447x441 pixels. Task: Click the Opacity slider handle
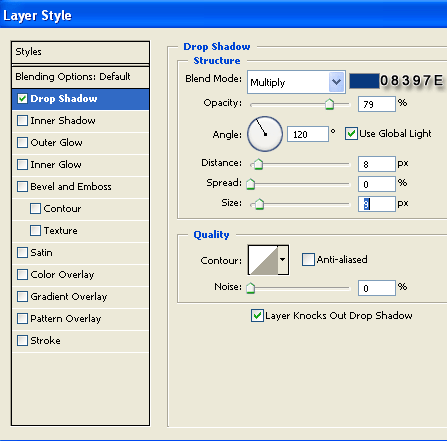pos(329,104)
